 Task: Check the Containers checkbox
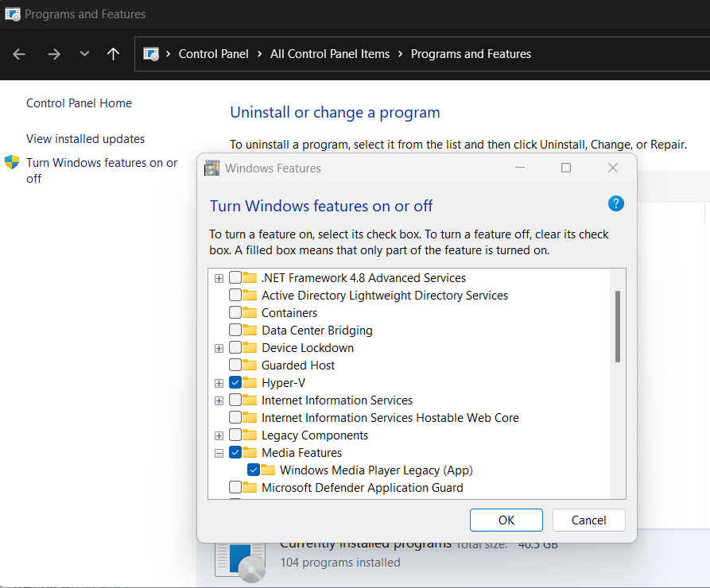pos(235,312)
